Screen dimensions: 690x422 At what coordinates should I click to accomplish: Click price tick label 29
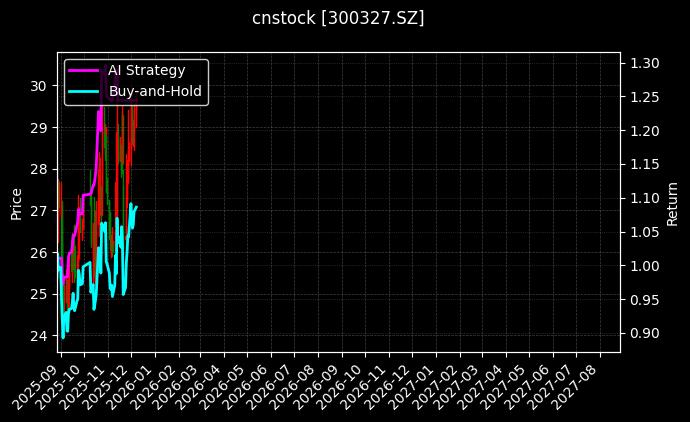pyautogui.click(x=38, y=128)
